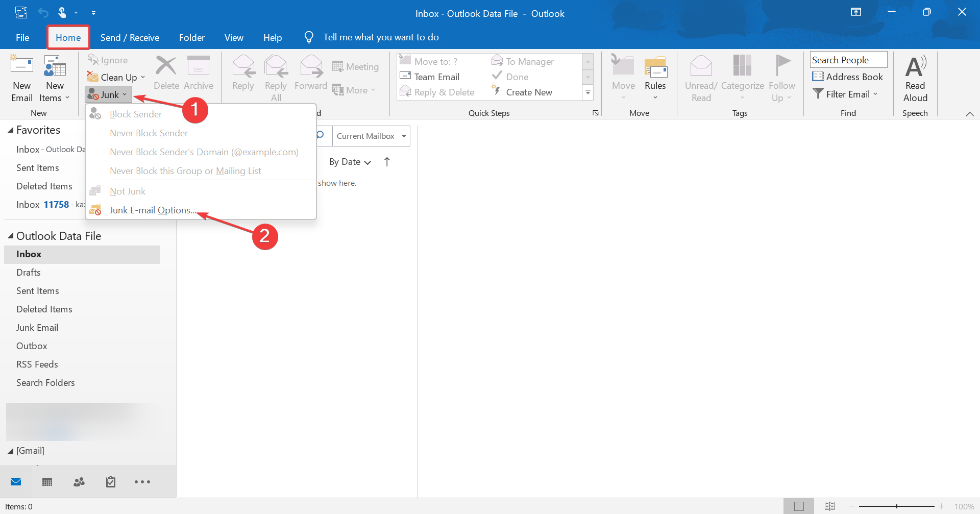Open the Rules dropdown
The image size is (980, 514).
coord(655,79)
